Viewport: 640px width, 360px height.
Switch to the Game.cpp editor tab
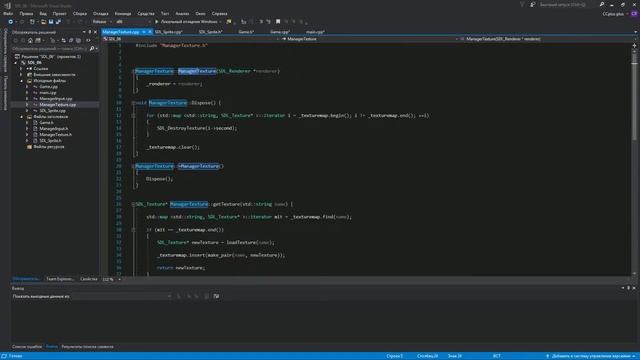(280, 32)
